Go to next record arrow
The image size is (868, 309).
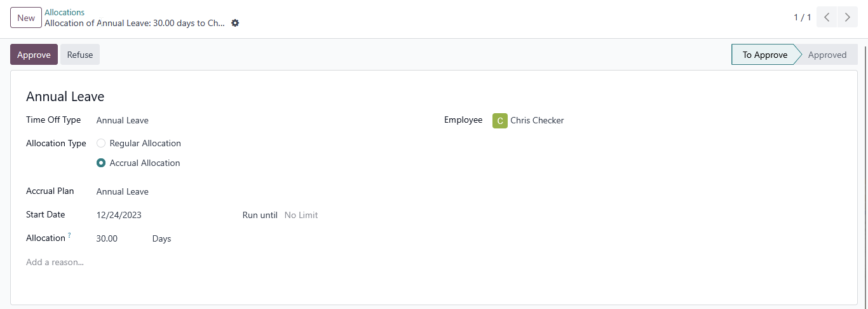point(847,18)
